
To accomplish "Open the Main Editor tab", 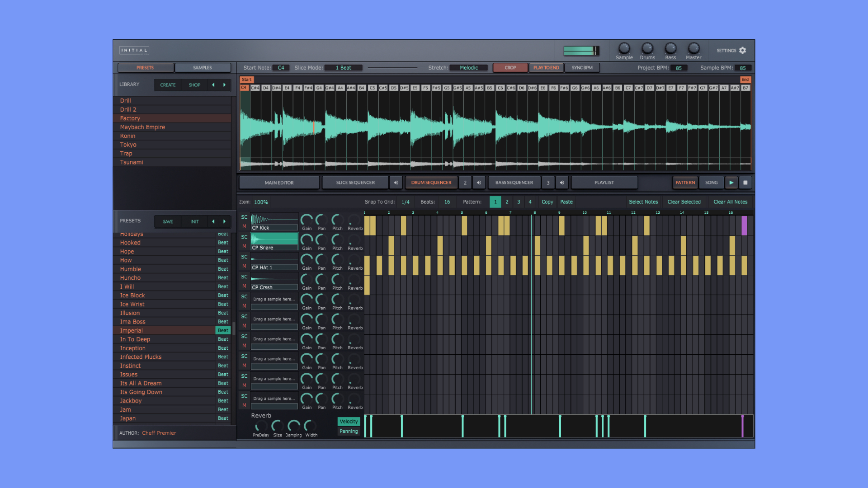I will tap(279, 183).
